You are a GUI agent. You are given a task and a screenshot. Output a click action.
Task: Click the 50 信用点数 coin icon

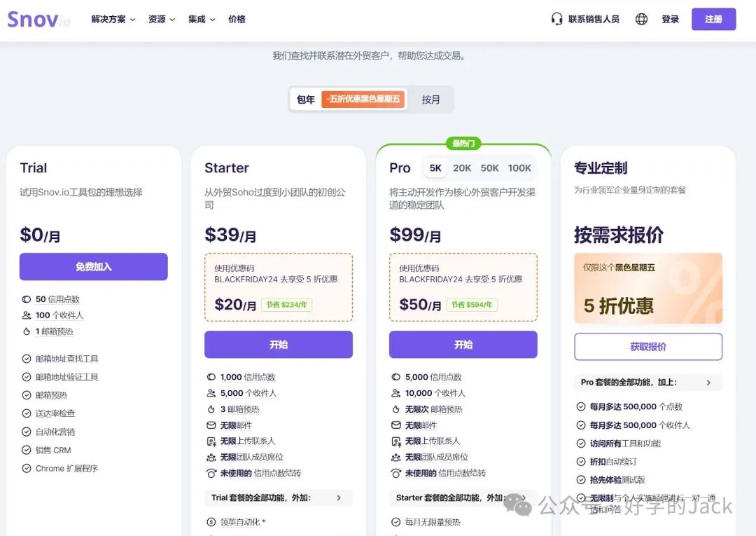pyautogui.click(x=26, y=299)
